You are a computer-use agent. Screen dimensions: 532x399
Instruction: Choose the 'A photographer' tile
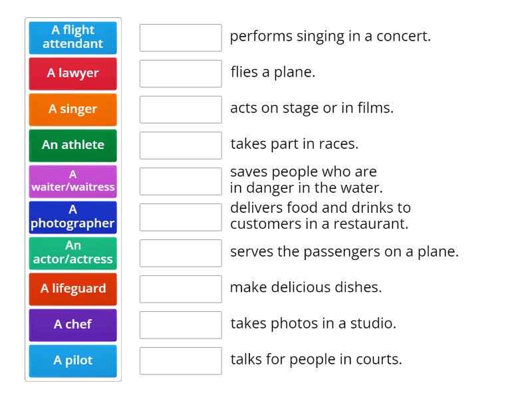coord(73,217)
